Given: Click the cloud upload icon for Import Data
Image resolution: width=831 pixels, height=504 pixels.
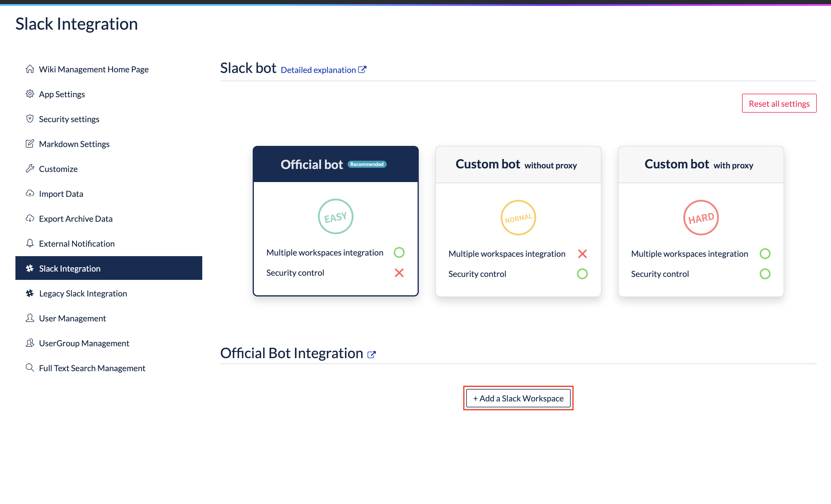Looking at the screenshot, I should [30, 194].
